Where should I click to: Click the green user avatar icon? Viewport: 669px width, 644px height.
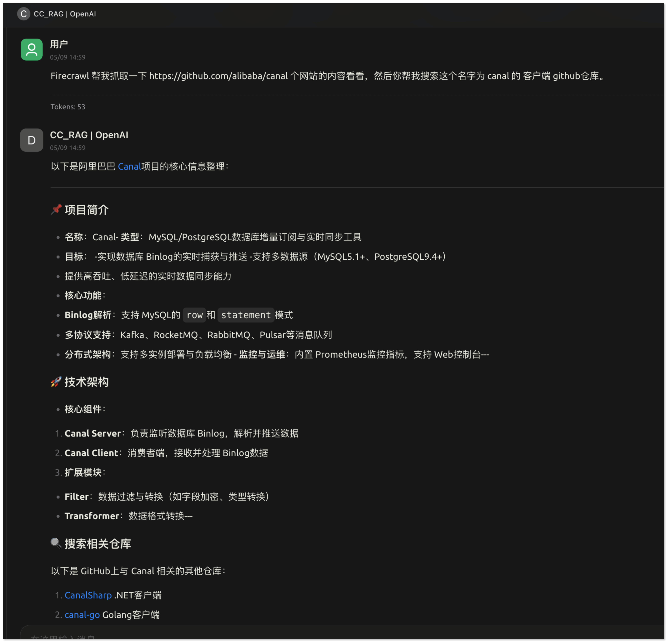tap(31, 49)
